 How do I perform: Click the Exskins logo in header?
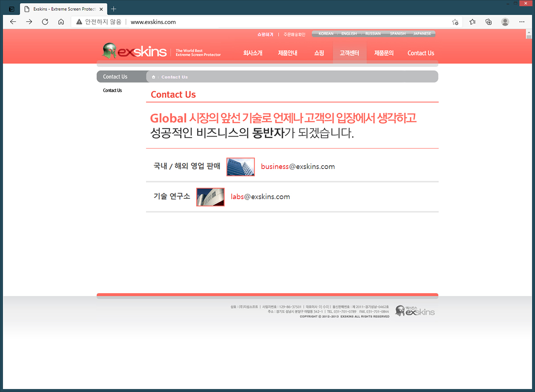pos(135,52)
